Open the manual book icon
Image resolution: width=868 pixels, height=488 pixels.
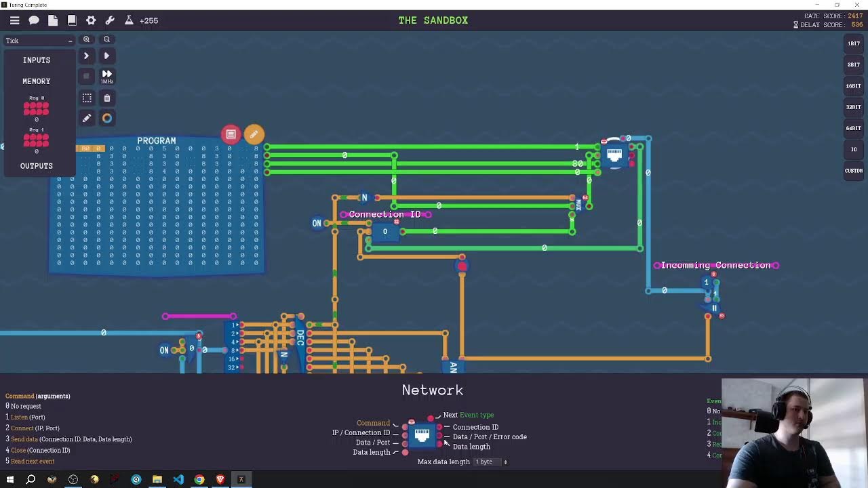click(72, 20)
